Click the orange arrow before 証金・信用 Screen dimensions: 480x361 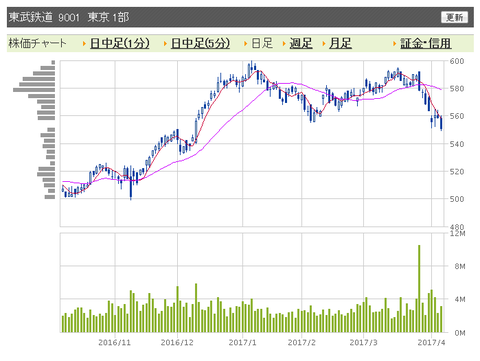pyautogui.click(x=395, y=43)
